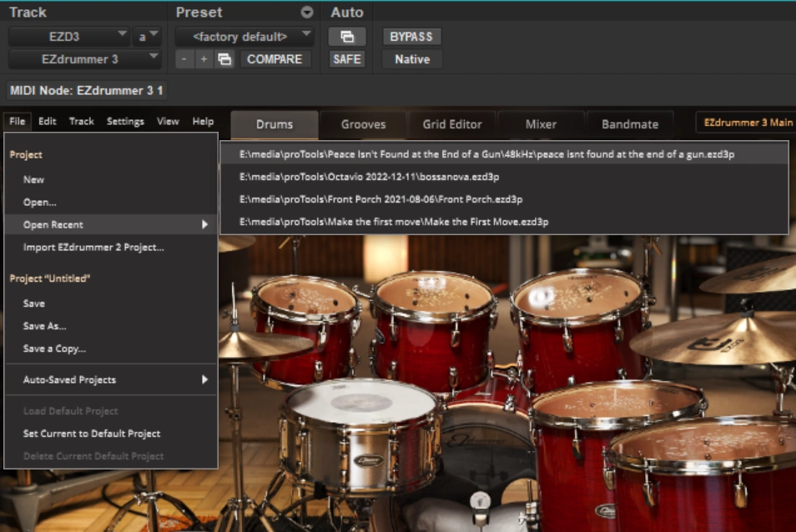Click the Native button
796x532 pixels.
pos(411,59)
